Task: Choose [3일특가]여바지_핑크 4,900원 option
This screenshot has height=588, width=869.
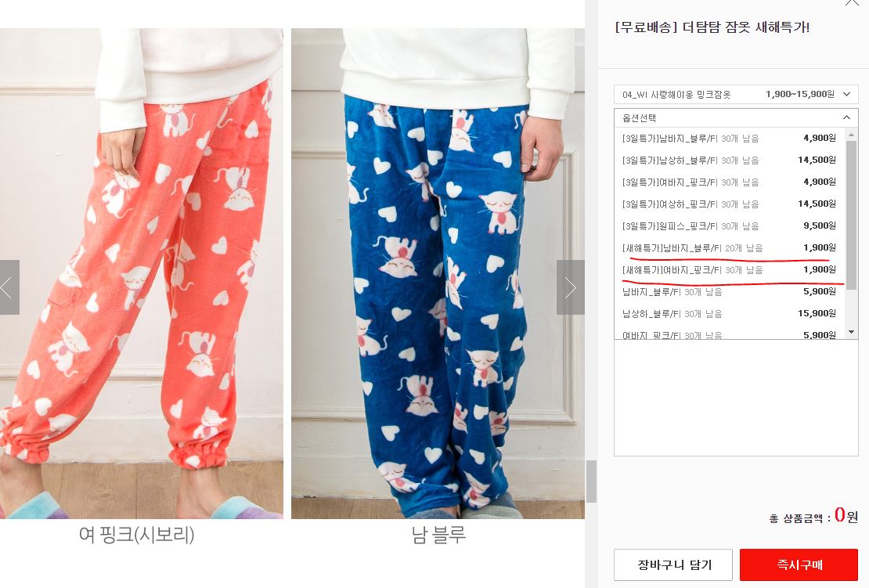Action: coord(730,182)
